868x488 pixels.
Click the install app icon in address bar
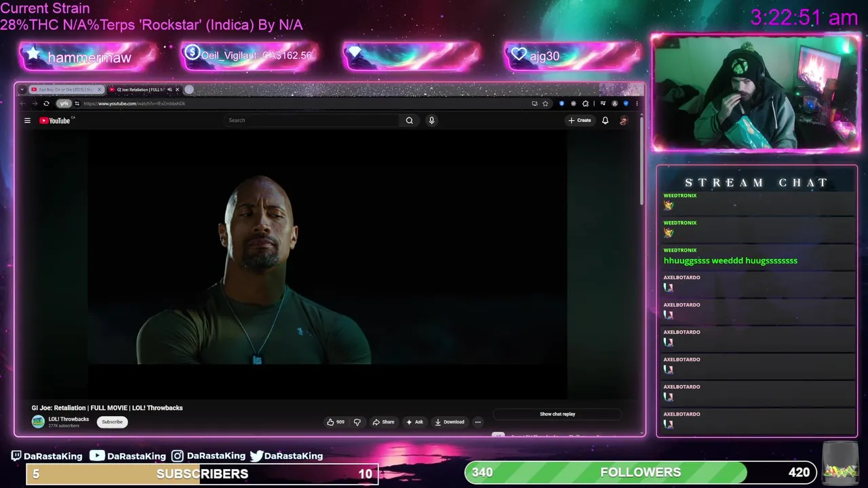534,104
